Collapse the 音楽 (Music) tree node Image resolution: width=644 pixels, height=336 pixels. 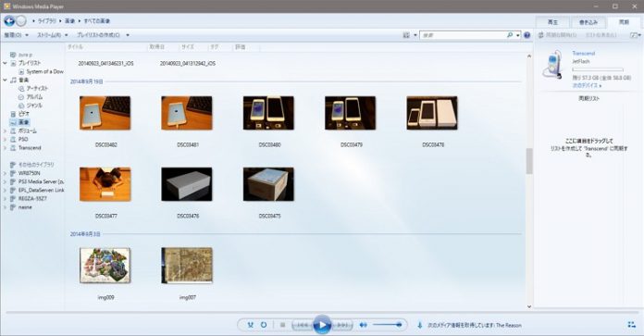pos(5,80)
